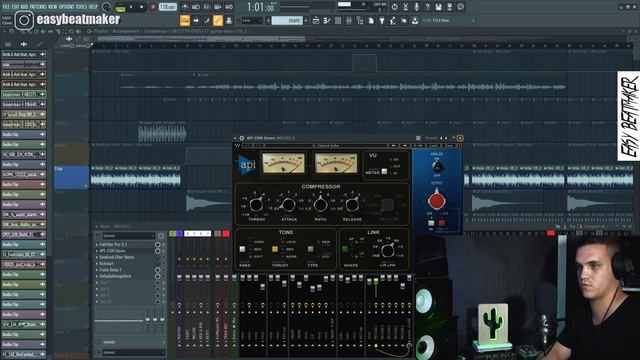Open mixer input (none) dropdown at top

128,236
